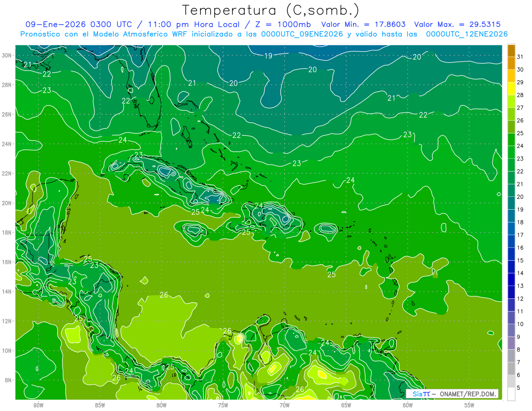Click the '19' isotherm contour label

click(x=268, y=56)
